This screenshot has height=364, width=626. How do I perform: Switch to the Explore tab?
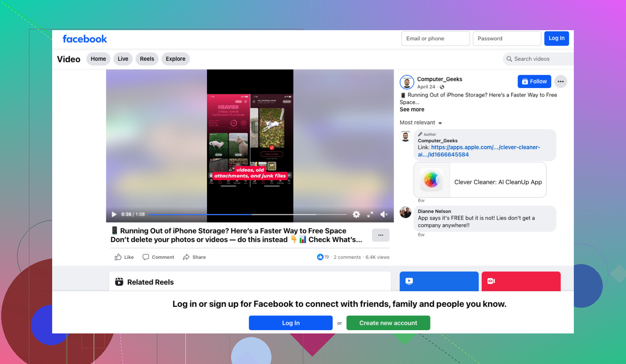point(176,59)
